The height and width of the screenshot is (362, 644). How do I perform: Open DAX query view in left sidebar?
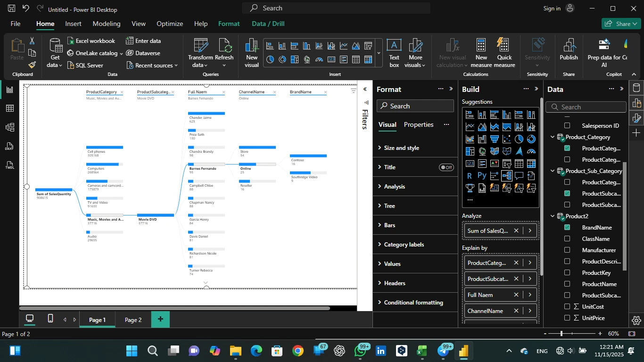(x=9, y=147)
